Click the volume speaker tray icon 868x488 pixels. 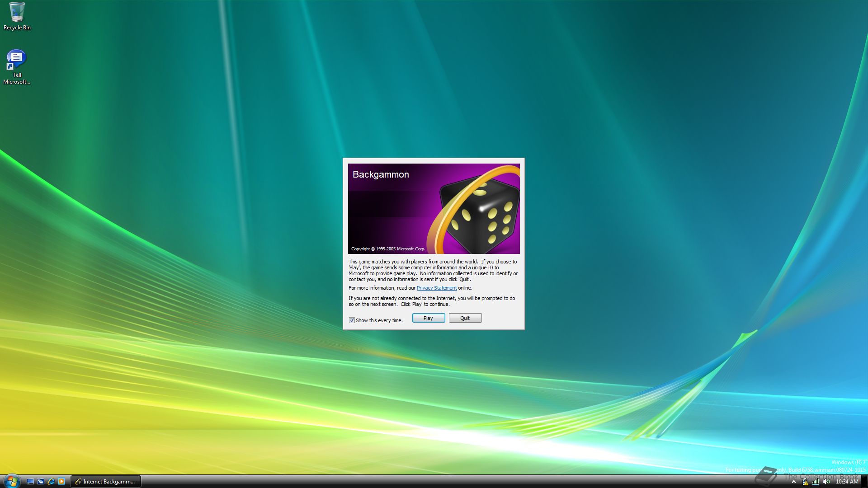(x=826, y=482)
